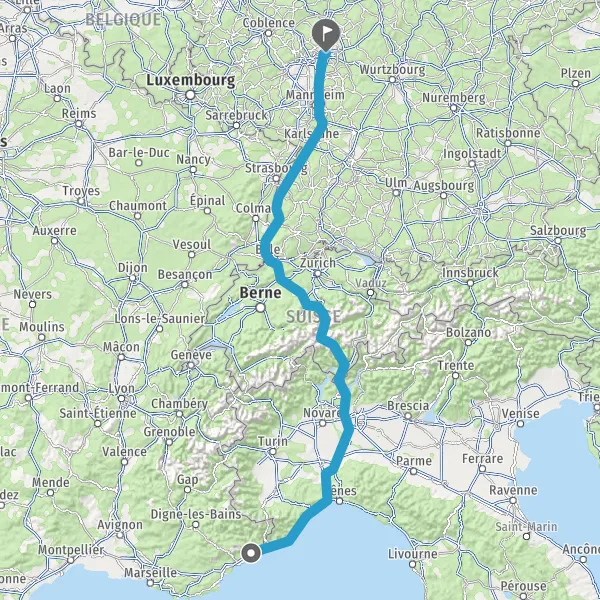Select the Montpellier city label
Image resolution: width=600 pixels, height=600 pixels.
tap(71, 550)
